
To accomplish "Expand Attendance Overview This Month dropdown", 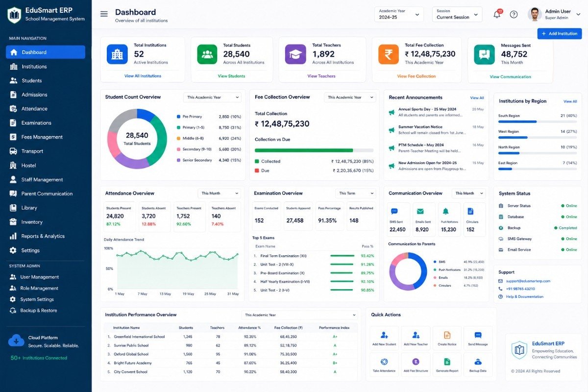I will click(220, 193).
